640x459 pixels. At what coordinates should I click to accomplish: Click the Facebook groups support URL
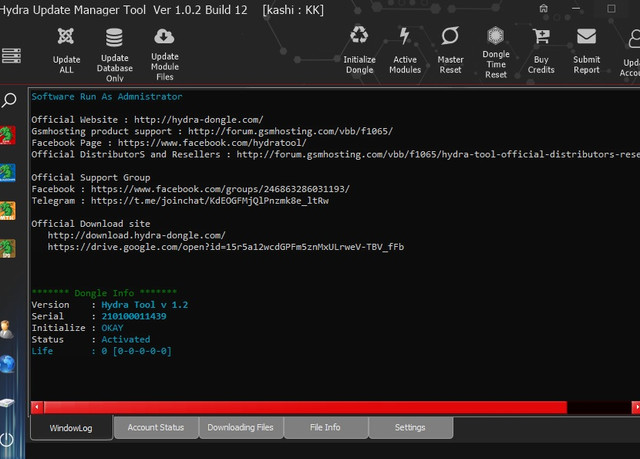pyautogui.click(x=220, y=189)
